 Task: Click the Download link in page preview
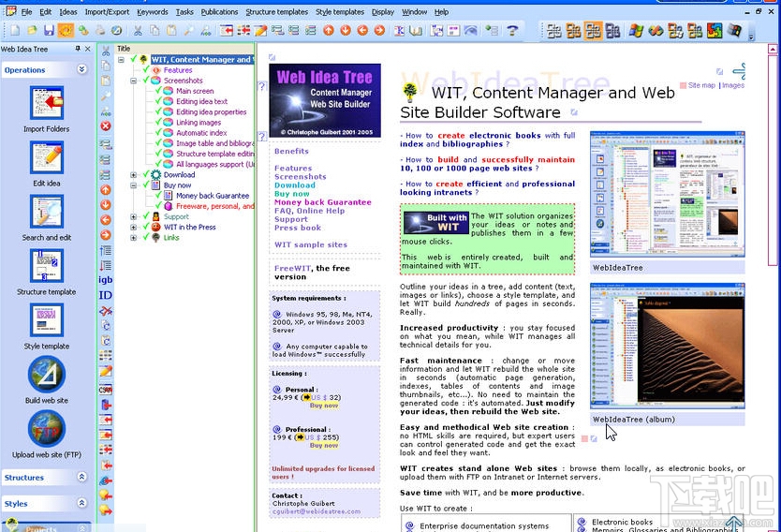(x=295, y=185)
